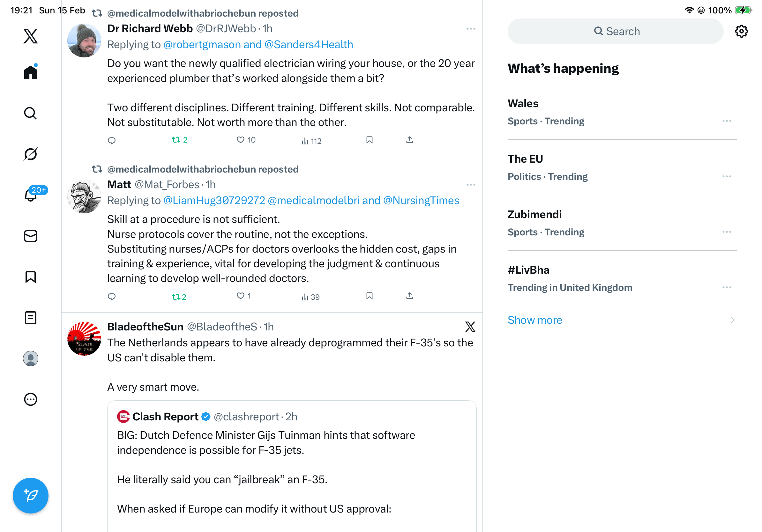The width and height of the screenshot is (762, 532).
Task: Open Lists from the sidebar
Action: click(31, 318)
